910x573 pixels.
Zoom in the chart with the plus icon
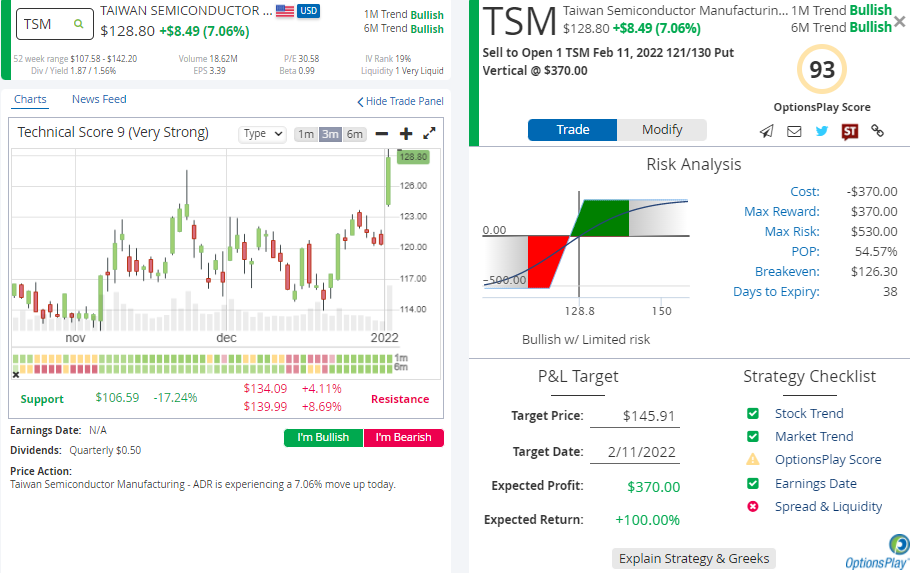406,133
